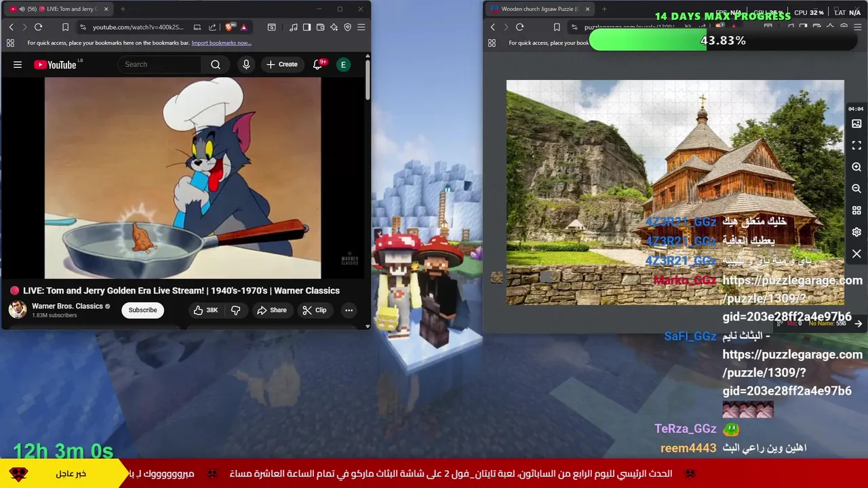The image size is (868, 488).
Task: Bookmark the YouTube page
Action: (65, 27)
